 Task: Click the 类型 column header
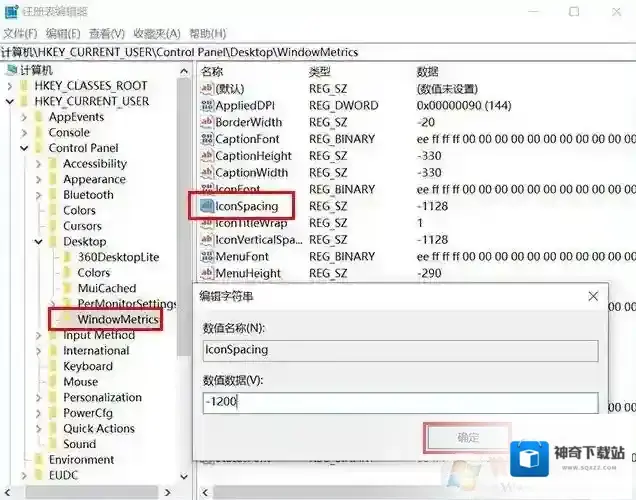319,72
